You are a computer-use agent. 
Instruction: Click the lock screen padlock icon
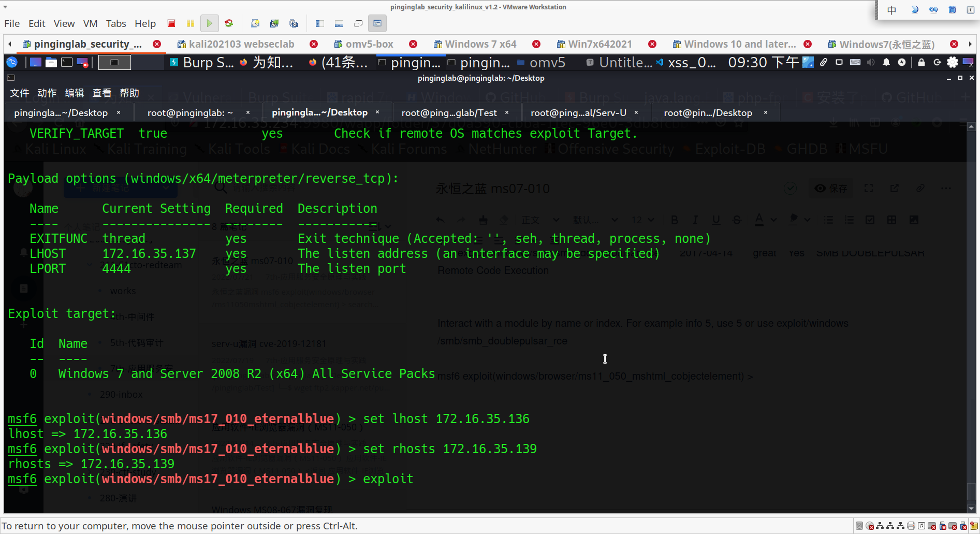[x=922, y=63]
